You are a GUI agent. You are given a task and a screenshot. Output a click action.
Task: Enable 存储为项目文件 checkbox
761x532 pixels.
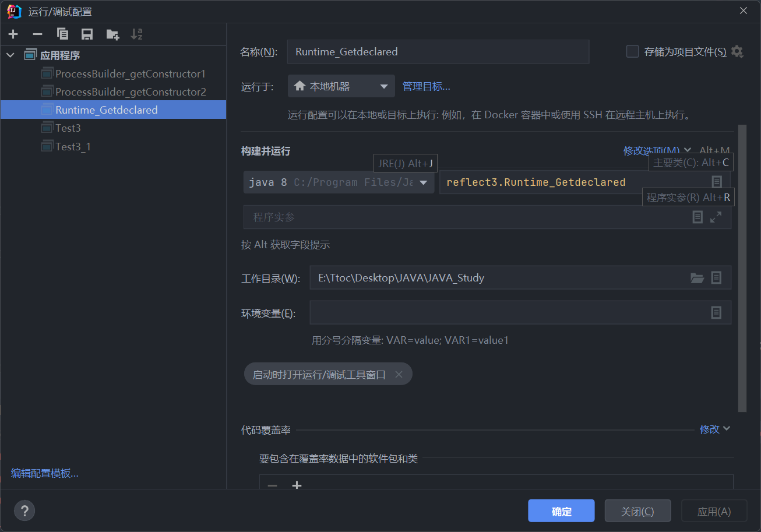[632, 52]
